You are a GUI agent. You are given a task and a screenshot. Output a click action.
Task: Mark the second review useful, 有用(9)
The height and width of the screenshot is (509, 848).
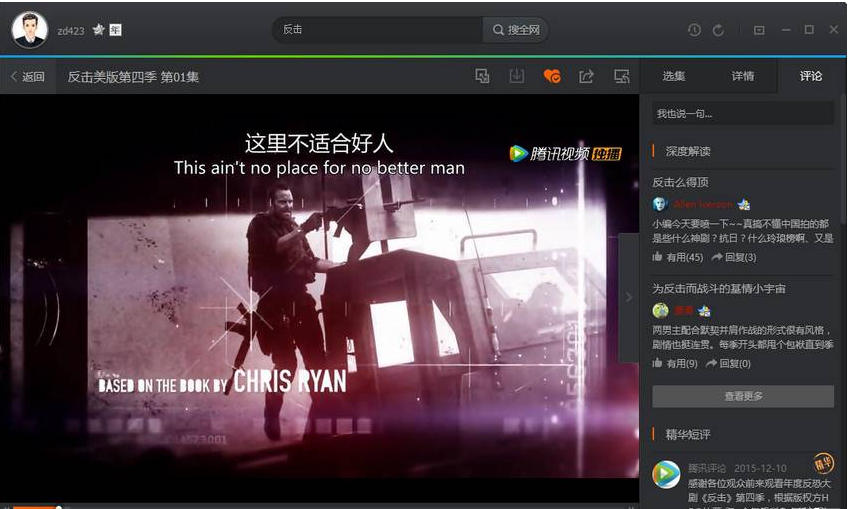pyautogui.click(x=675, y=363)
